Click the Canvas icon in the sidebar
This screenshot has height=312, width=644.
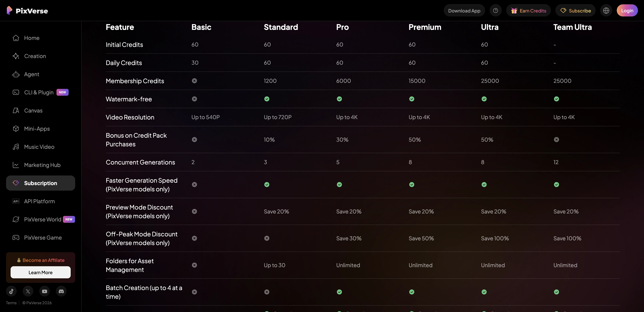[x=16, y=111]
